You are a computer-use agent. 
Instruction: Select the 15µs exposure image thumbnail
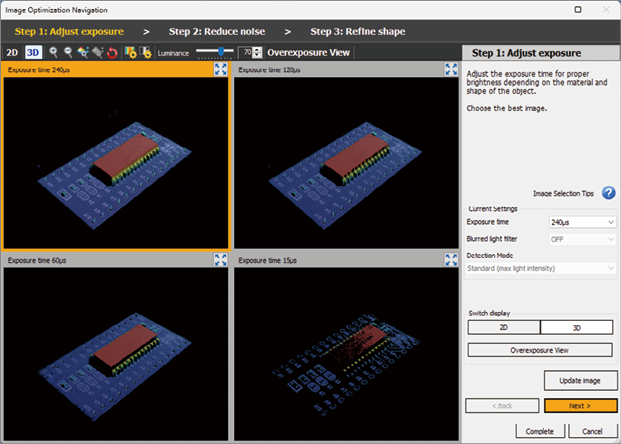click(345, 350)
